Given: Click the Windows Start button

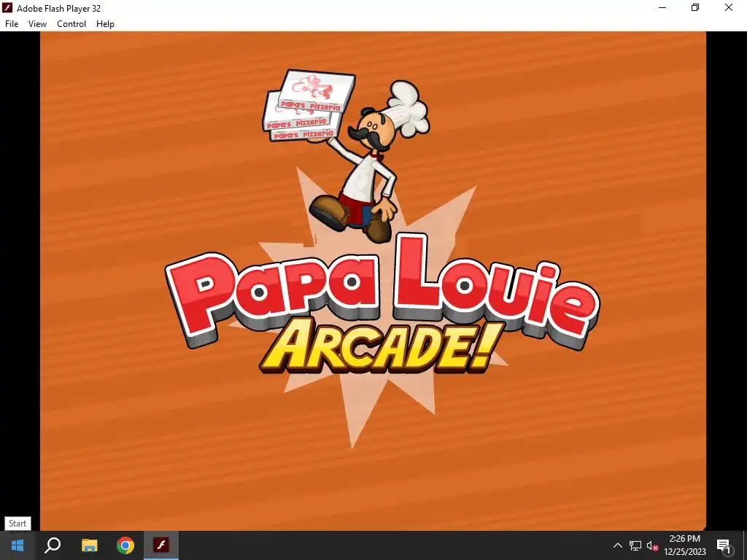Looking at the screenshot, I should (18, 545).
